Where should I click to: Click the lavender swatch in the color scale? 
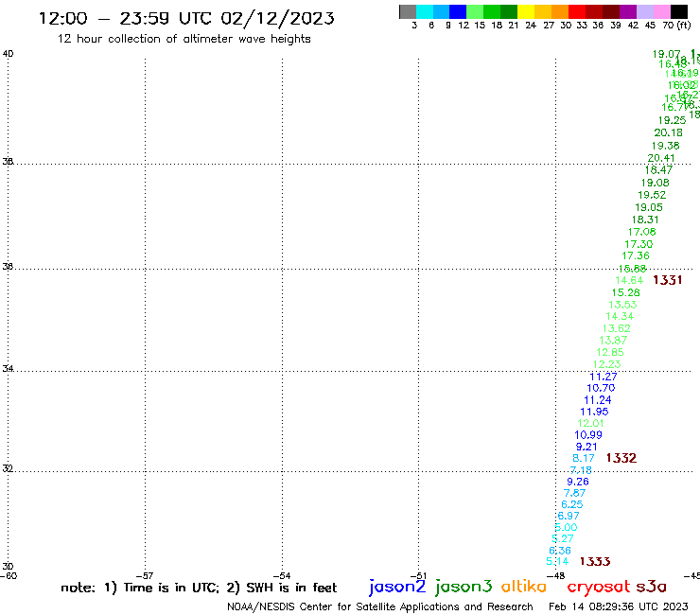(x=644, y=12)
